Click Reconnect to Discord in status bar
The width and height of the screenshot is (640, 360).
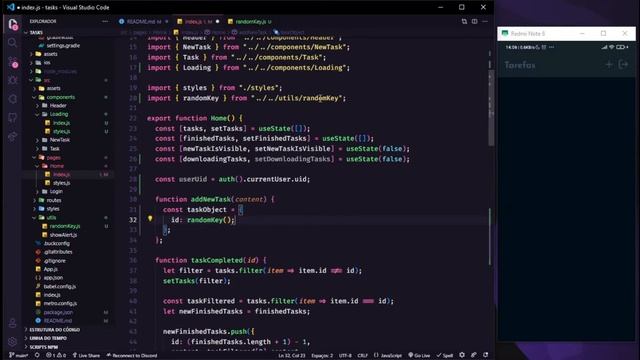(132, 356)
